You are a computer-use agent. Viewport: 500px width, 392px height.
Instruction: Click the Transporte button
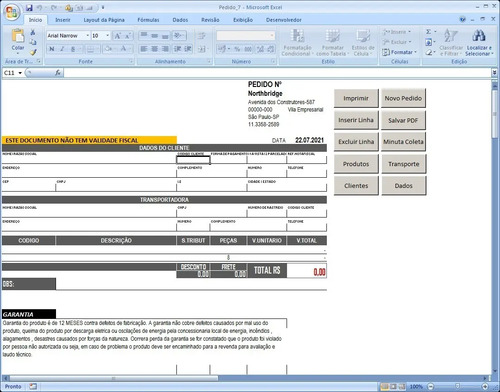403,164
